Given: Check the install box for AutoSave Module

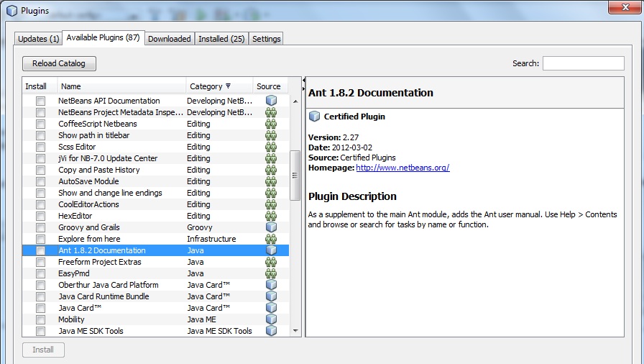Looking at the screenshot, I should 40,181.
